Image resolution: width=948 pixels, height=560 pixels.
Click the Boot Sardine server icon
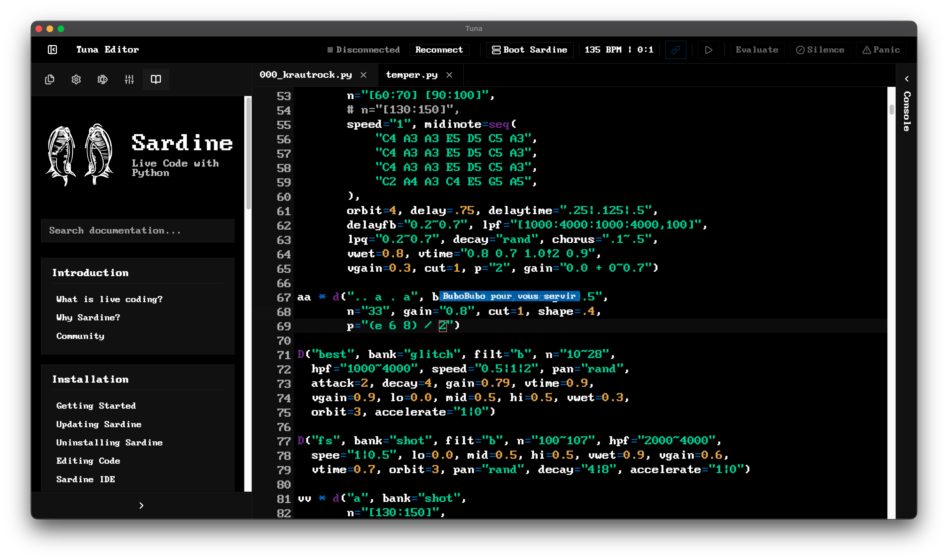[496, 50]
